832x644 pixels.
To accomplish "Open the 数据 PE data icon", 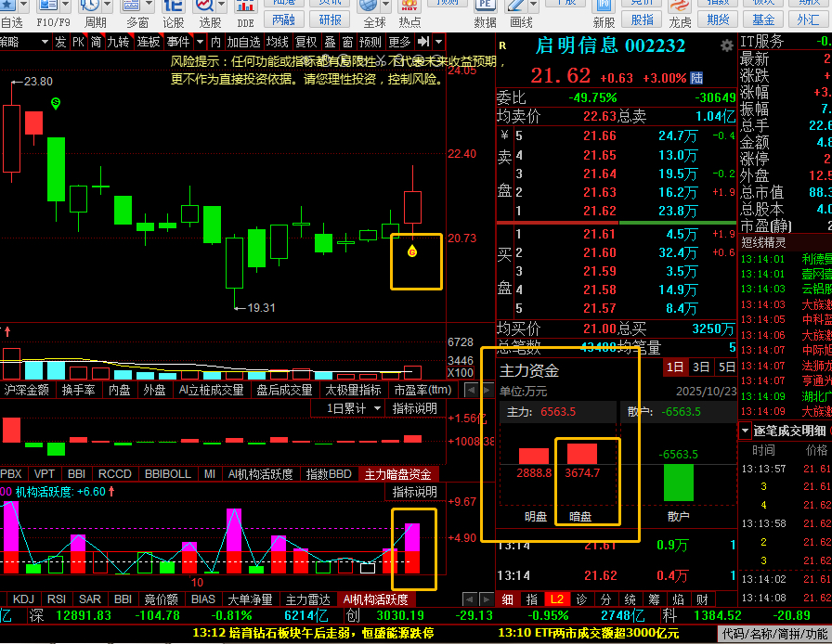I will tap(485, 6).
